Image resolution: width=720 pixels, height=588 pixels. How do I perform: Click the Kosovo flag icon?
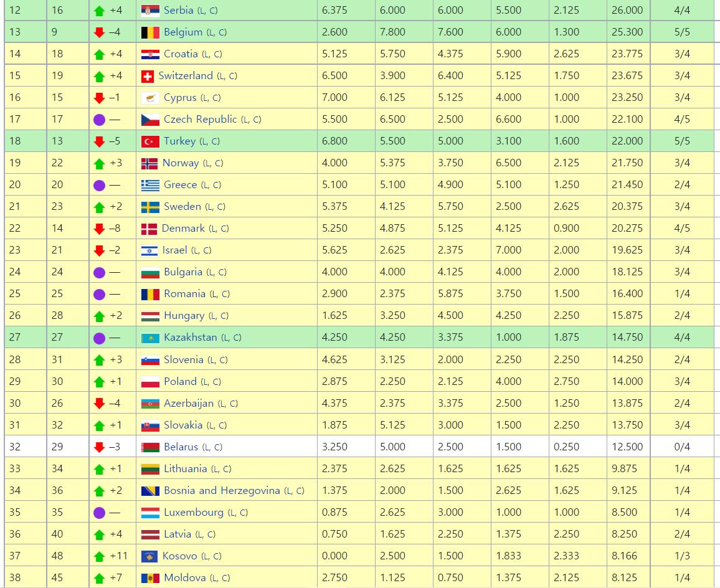(149, 557)
